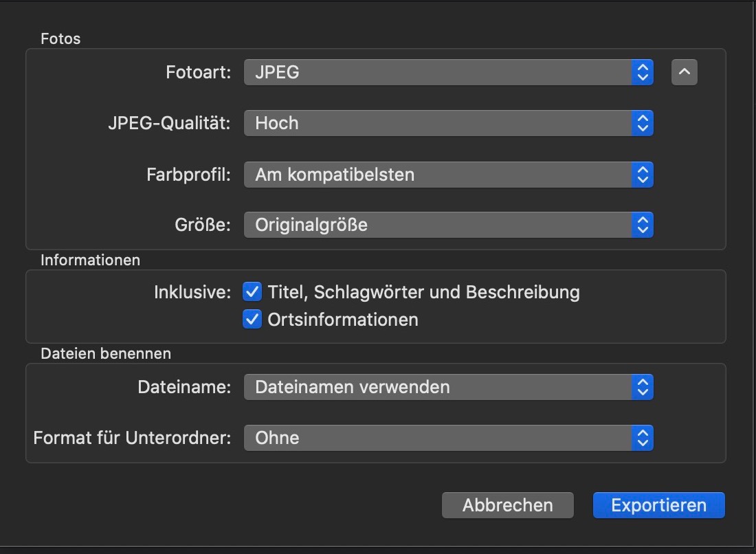The height and width of the screenshot is (554, 756).
Task: Open the Größe dropdown showing Originalgröße
Action: [448, 225]
